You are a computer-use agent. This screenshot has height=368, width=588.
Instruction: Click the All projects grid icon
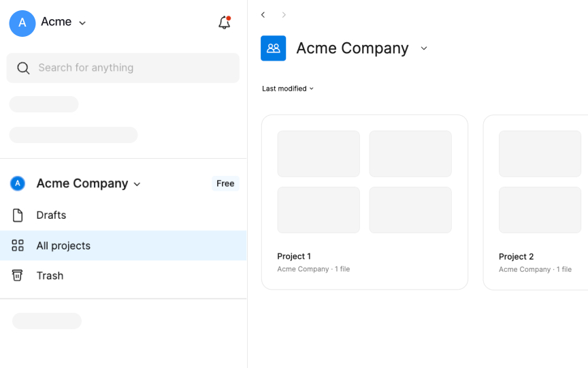pyautogui.click(x=18, y=245)
